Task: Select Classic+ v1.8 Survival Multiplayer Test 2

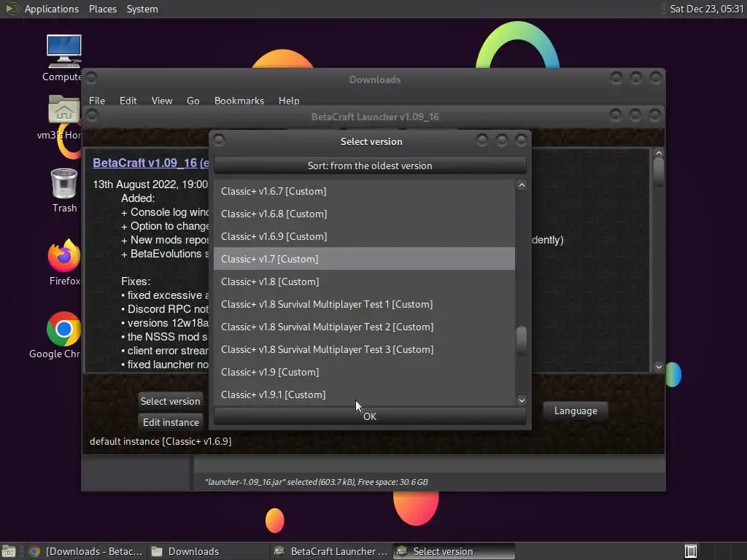Action: [x=365, y=327]
